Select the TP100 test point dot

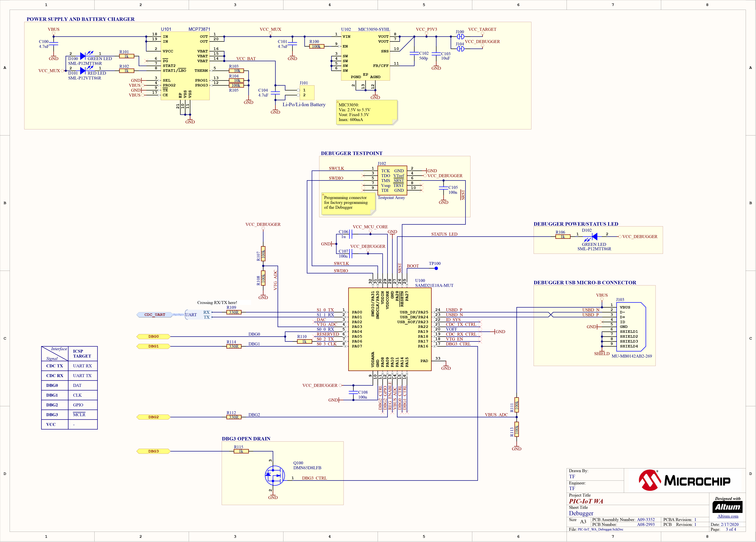(436, 268)
